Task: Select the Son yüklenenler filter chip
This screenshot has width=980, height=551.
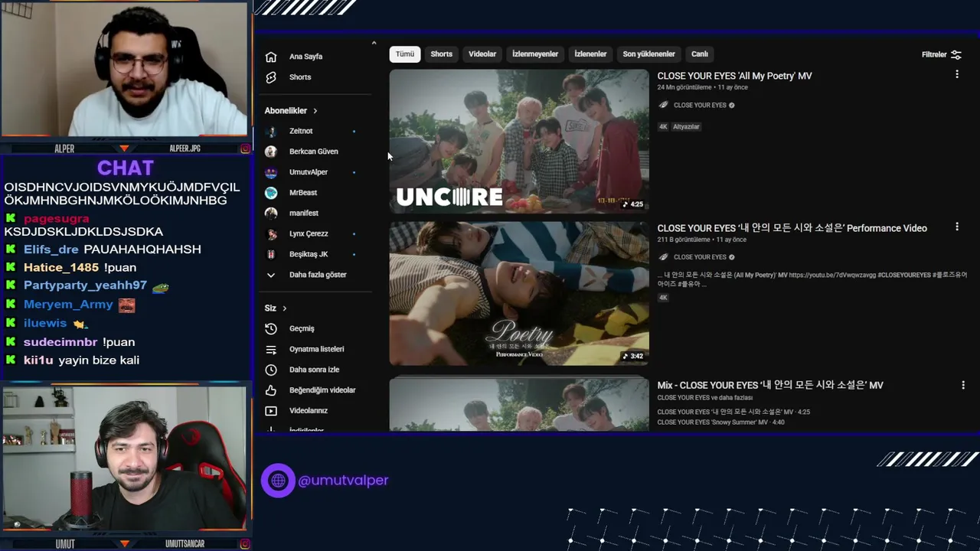Action: point(648,54)
